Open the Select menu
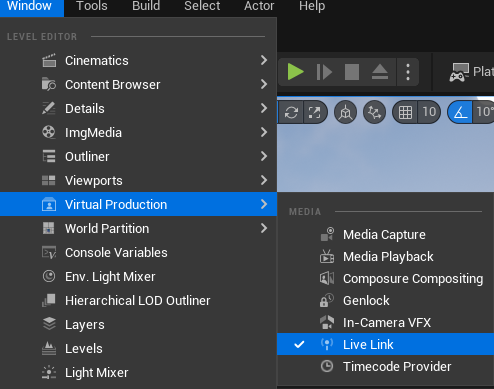 pos(202,6)
